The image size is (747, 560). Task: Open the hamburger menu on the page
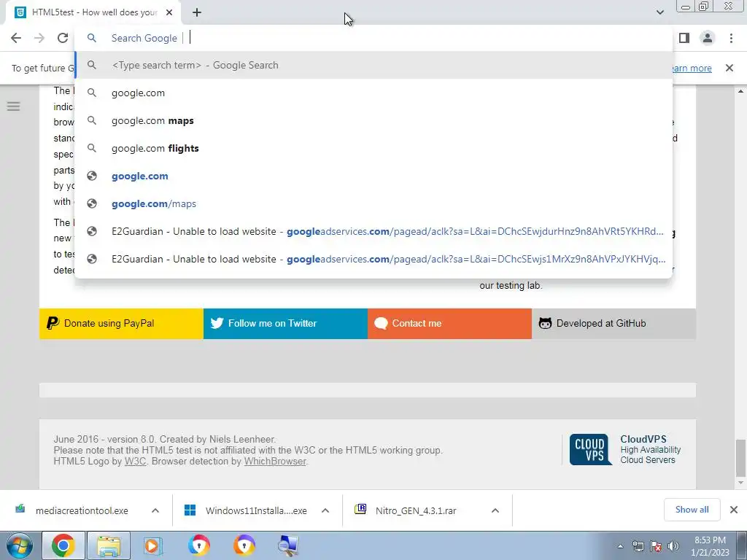(x=13, y=106)
